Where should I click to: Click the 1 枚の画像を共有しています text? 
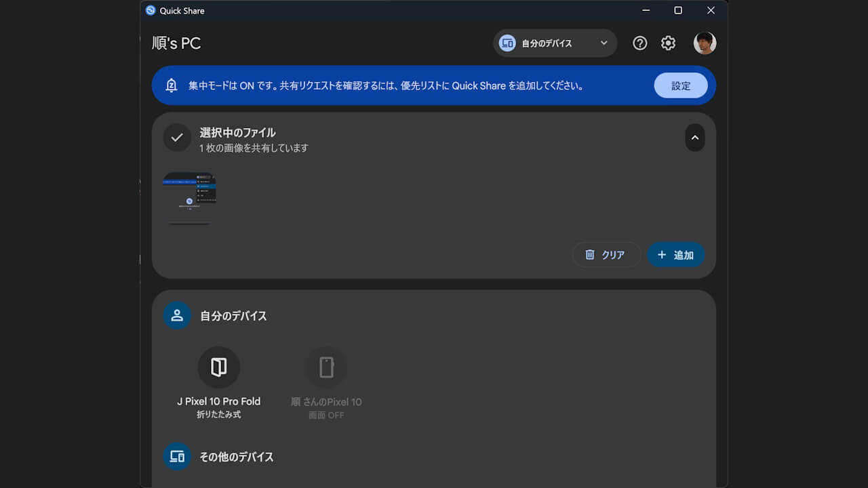point(254,148)
